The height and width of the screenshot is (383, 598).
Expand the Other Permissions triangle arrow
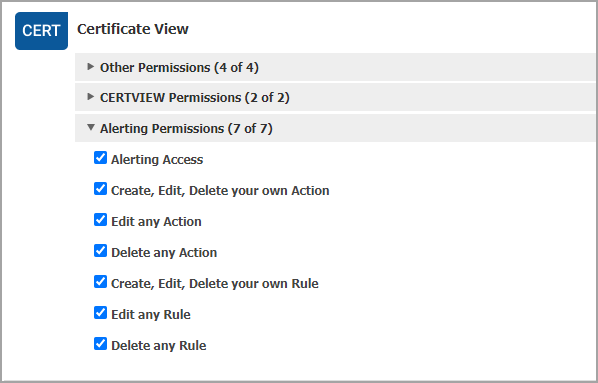click(90, 67)
